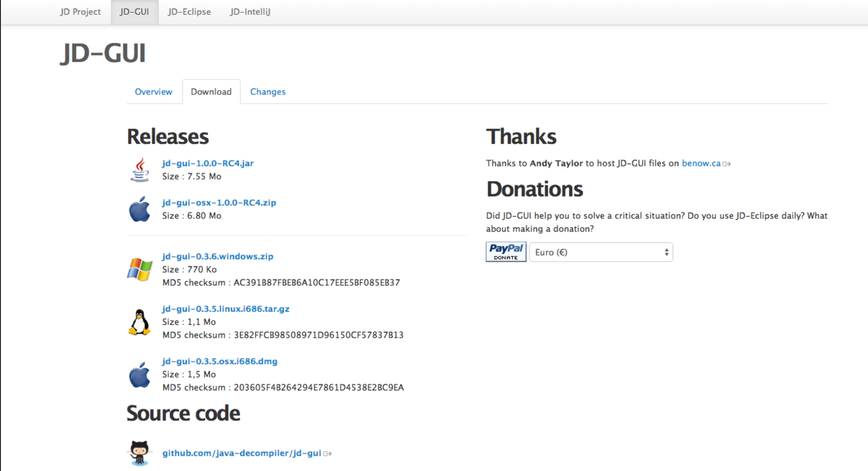Open the benow.ca link
The width and height of the screenshot is (868, 471).
[x=701, y=163]
